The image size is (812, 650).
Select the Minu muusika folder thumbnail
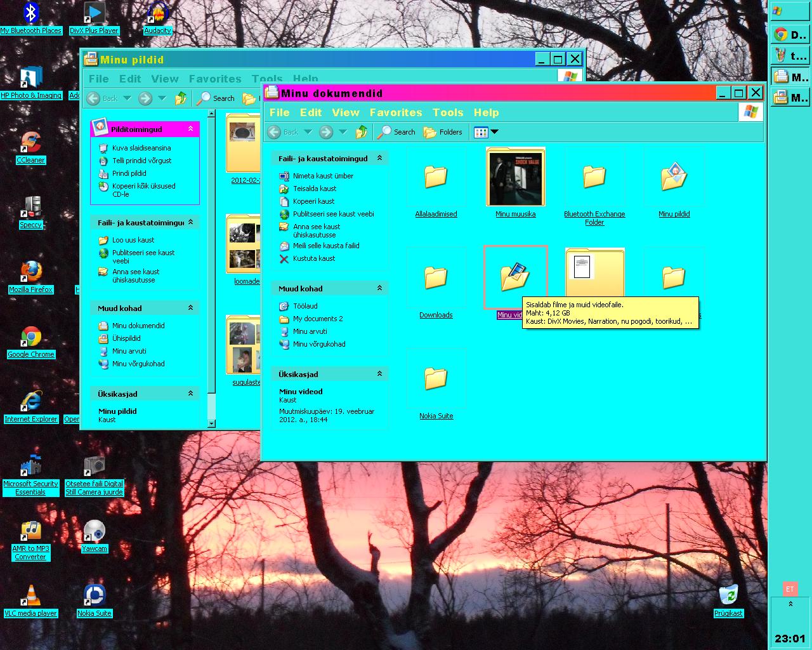[x=515, y=177]
